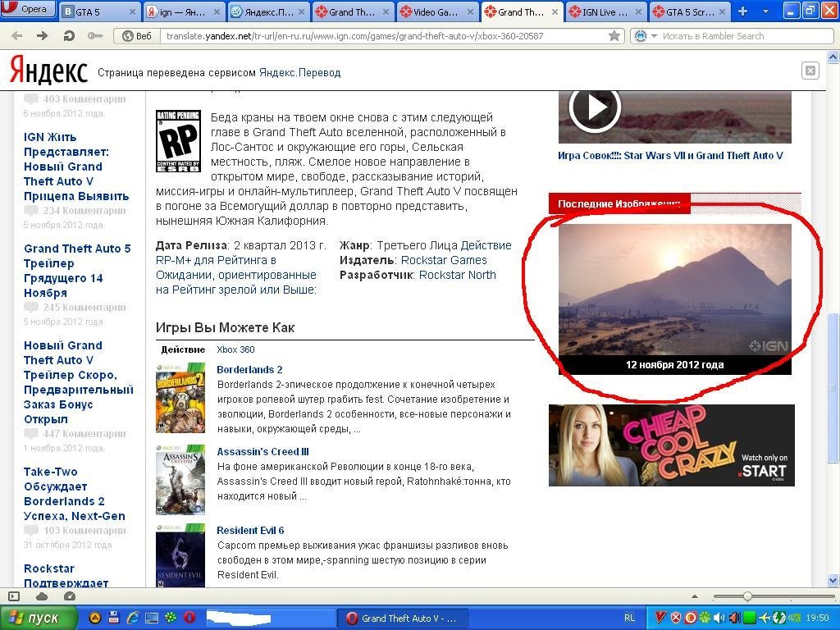This screenshot has height=630, width=840.
Task: Open the search engine dropdown
Action: coord(644,36)
